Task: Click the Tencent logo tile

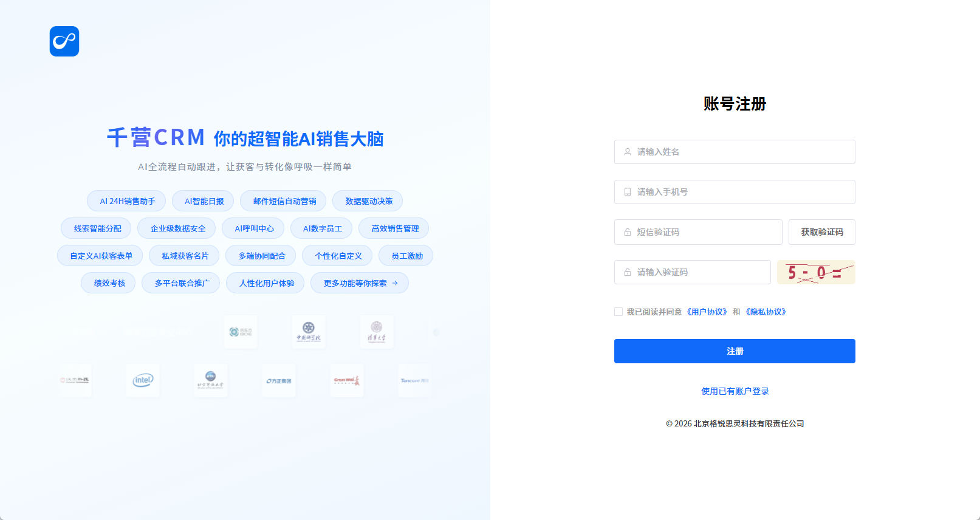Action: pyautogui.click(x=414, y=380)
